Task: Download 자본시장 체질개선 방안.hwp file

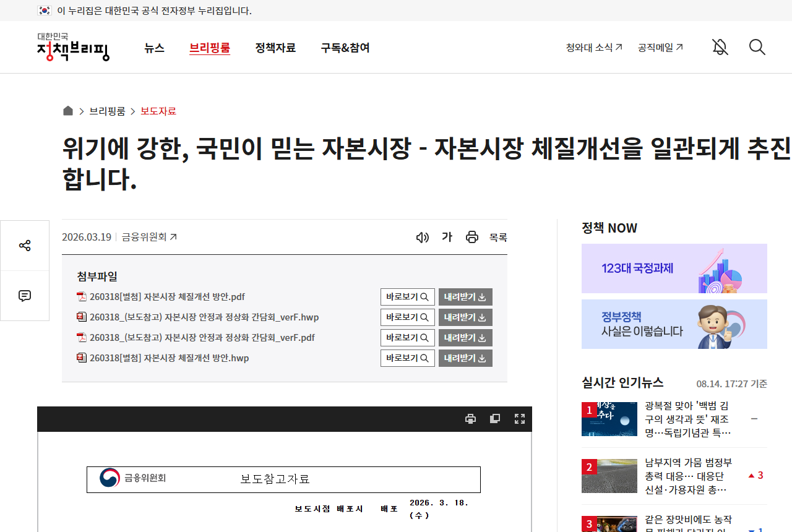Action: pos(465,358)
